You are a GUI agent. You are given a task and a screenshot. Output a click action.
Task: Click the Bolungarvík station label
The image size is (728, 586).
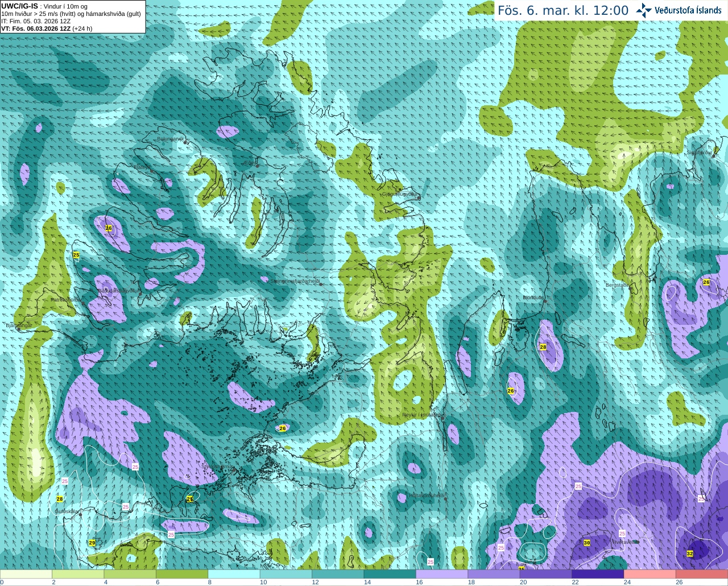click(x=171, y=139)
